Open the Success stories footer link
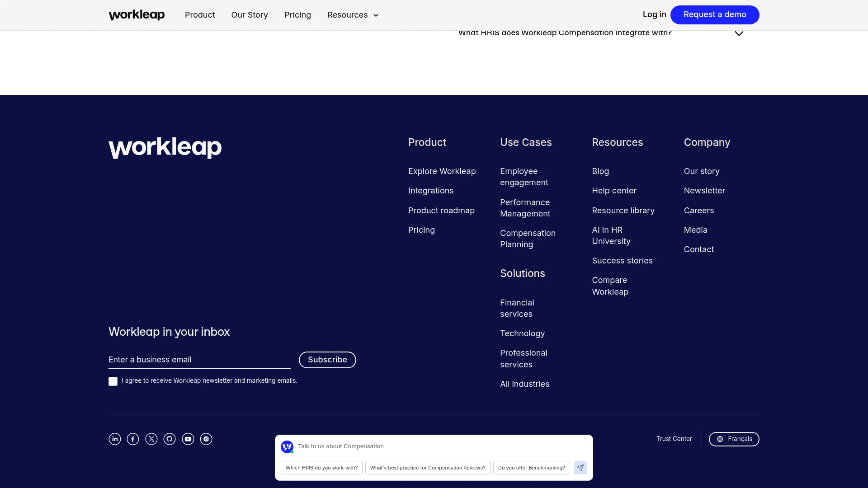The height and width of the screenshot is (488, 868). 622,261
